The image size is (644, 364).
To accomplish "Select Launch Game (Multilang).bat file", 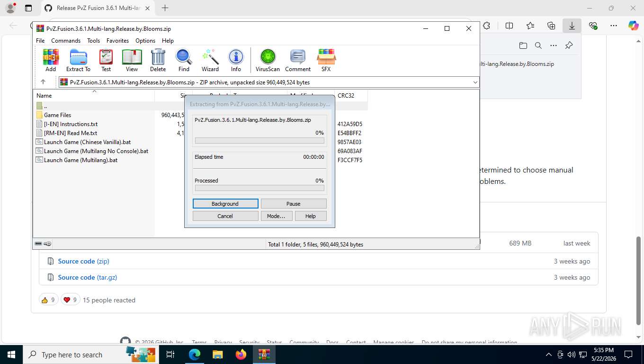I will 80,160.
